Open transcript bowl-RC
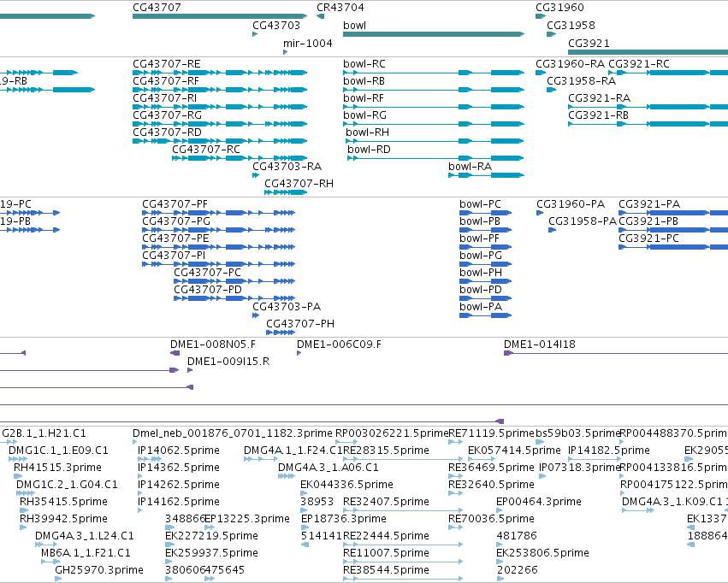 click(364, 64)
